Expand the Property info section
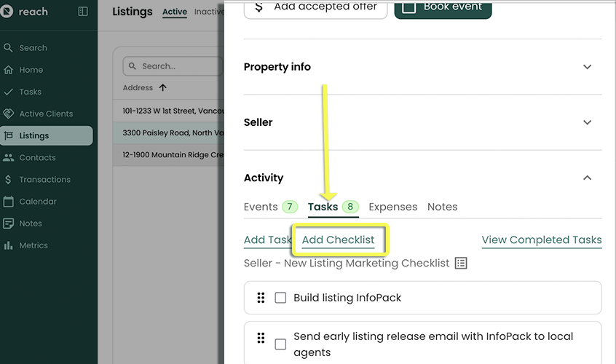The width and height of the screenshot is (616, 364). click(x=587, y=67)
